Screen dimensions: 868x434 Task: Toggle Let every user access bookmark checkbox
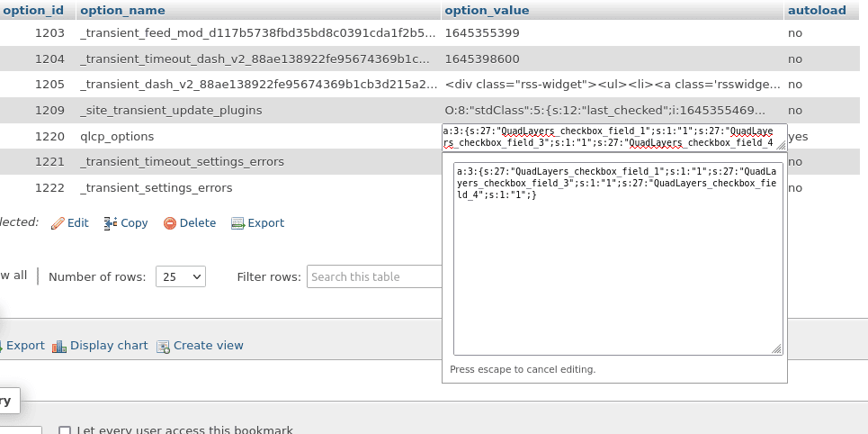(x=65, y=430)
